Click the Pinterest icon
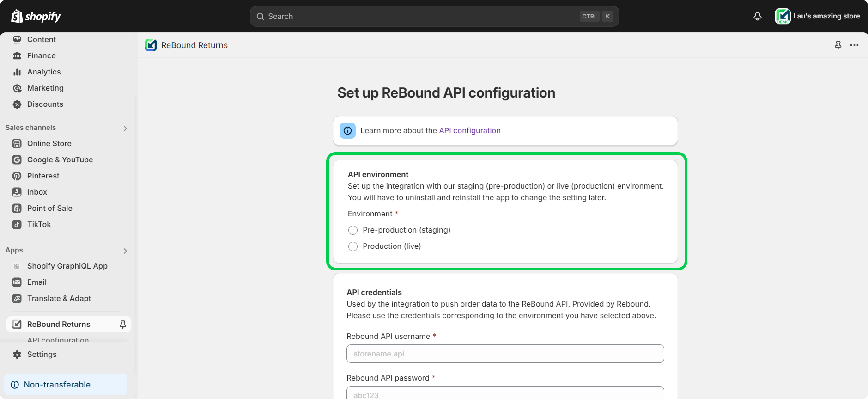Image resolution: width=868 pixels, height=399 pixels. 17,176
